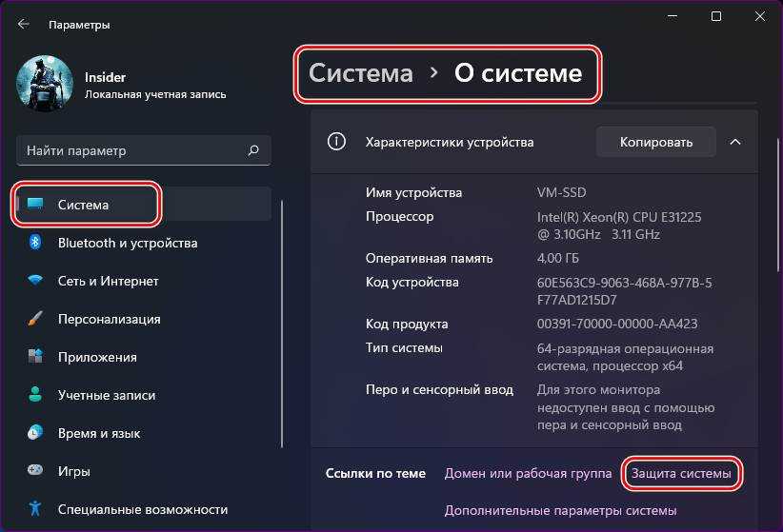Viewport: 783px width, 532px height.
Task: Click the Найти параметр search field
Action: pos(133,150)
